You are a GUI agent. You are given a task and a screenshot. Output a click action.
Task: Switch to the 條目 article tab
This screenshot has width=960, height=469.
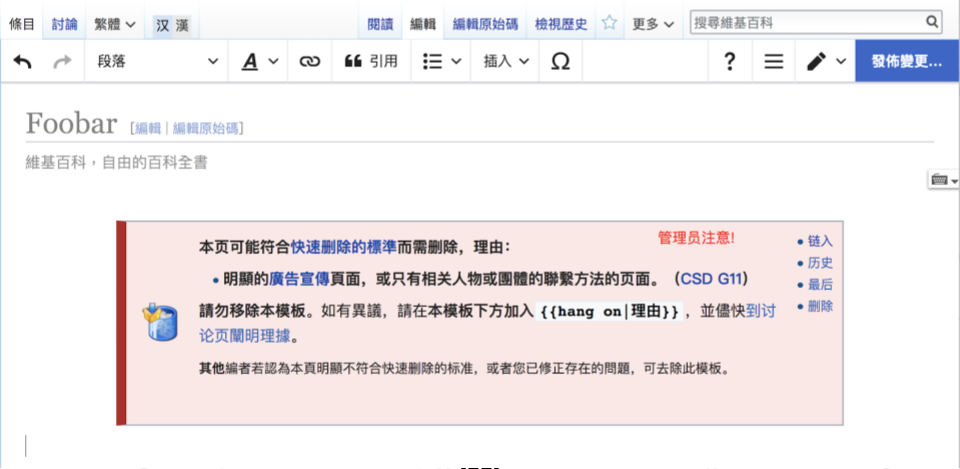click(x=22, y=24)
